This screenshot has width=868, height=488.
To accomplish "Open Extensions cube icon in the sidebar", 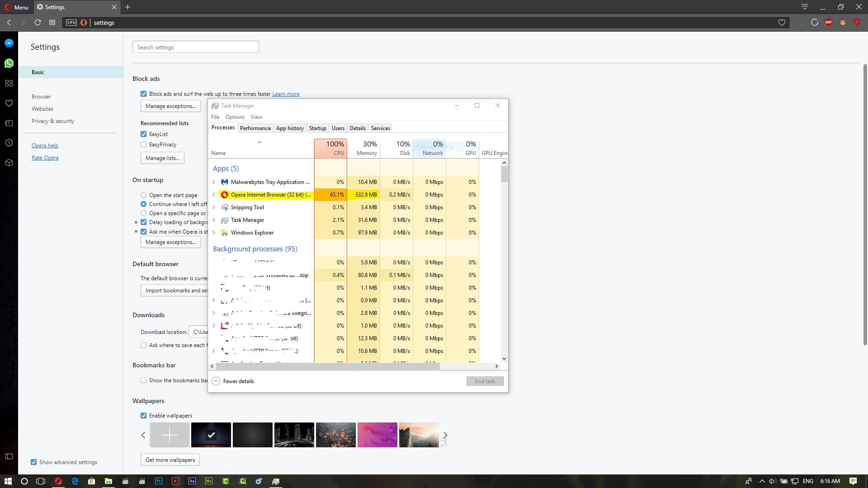I will coord(9,163).
